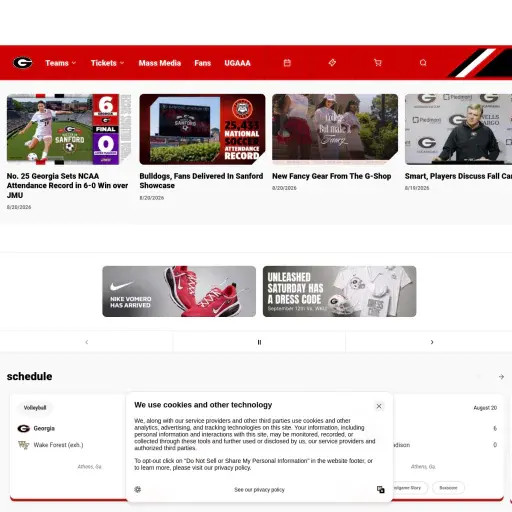Click 'Athens, Ga.' under the volleyball match
The width and height of the screenshot is (512, 512).
click(x=90, y=467)
